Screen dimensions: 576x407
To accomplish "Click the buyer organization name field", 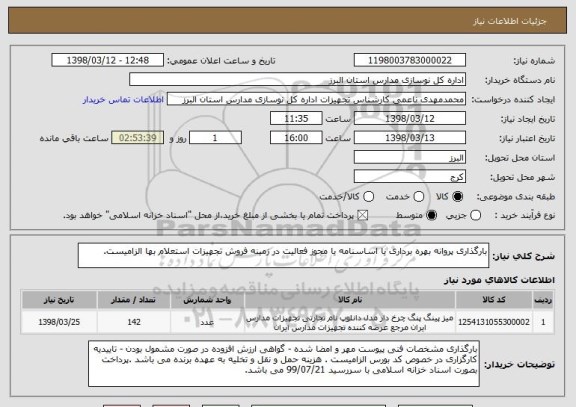I will pos(298,80).
